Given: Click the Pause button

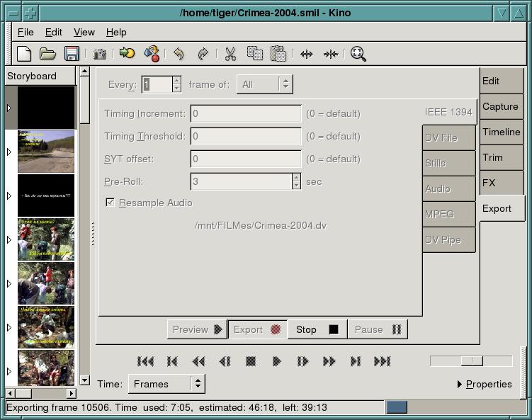Looking at the screenshot, I should click(x=378, y=329).
